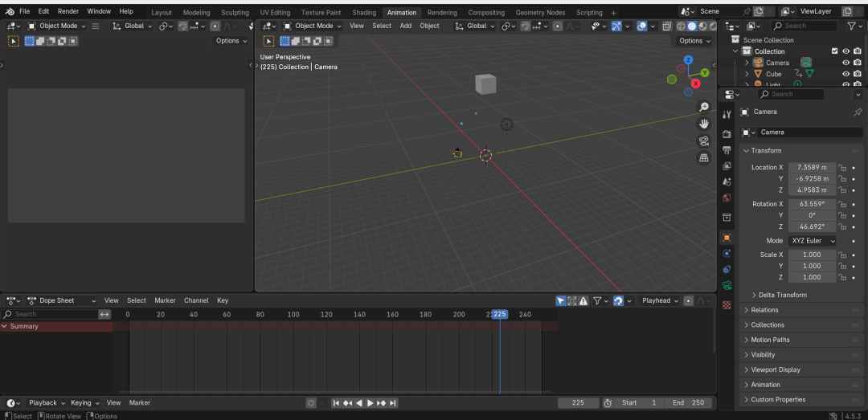
Task: Toggle X-ray in center viewport header
Action: pyautogui.click(x=667, y=26)
